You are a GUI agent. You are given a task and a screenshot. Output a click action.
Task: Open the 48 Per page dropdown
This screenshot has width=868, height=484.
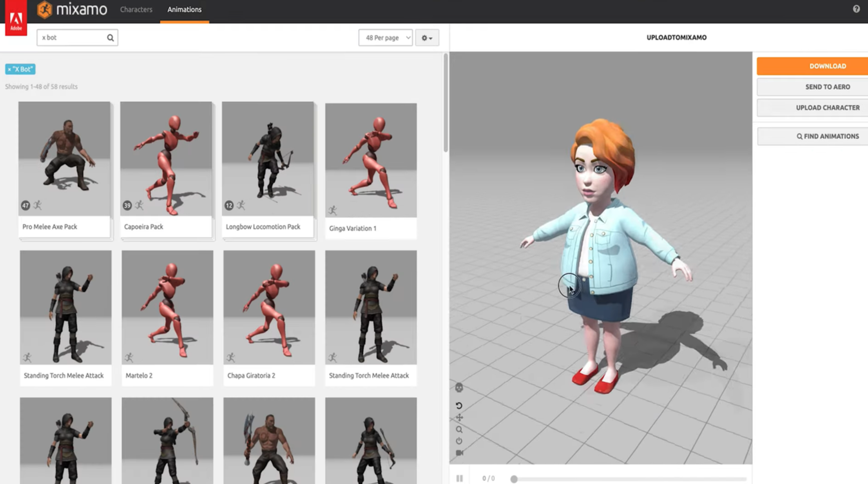385,38
